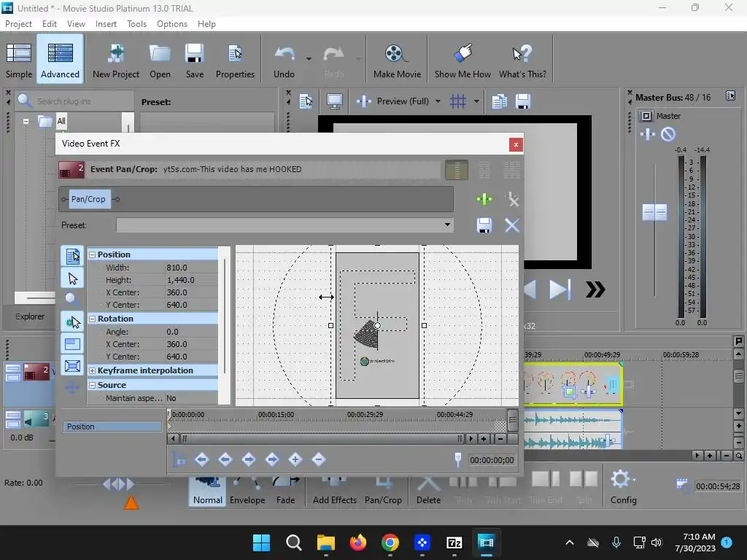The image size is (747, 560).
Task: Select the Position keyframe row
Action: coord(112,427)
